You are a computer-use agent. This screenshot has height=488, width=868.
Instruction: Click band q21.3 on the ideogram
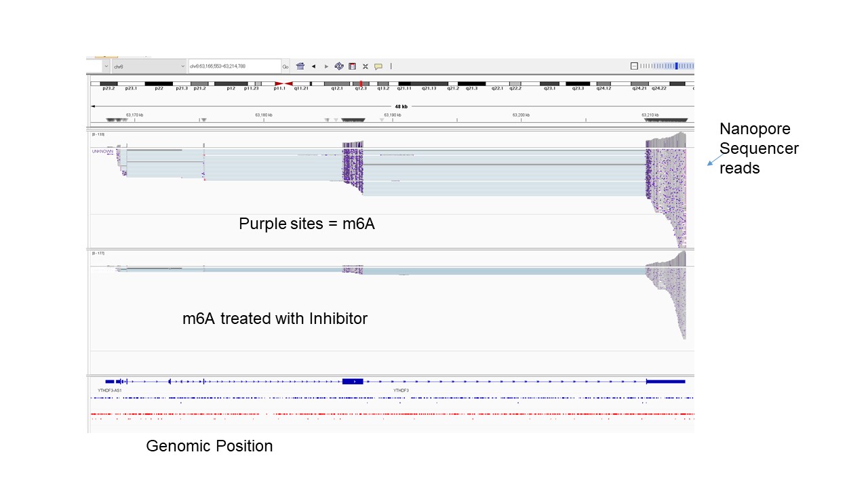coord(471,84)
